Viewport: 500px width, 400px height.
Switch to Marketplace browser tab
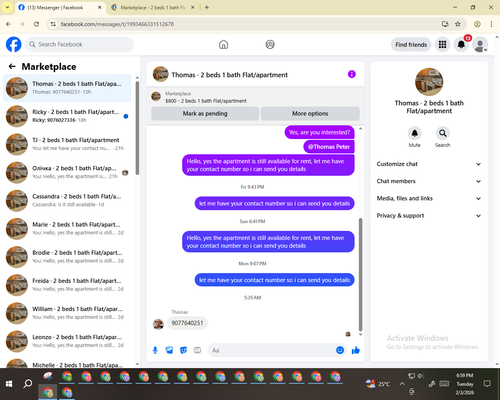(x=153, y=7)
